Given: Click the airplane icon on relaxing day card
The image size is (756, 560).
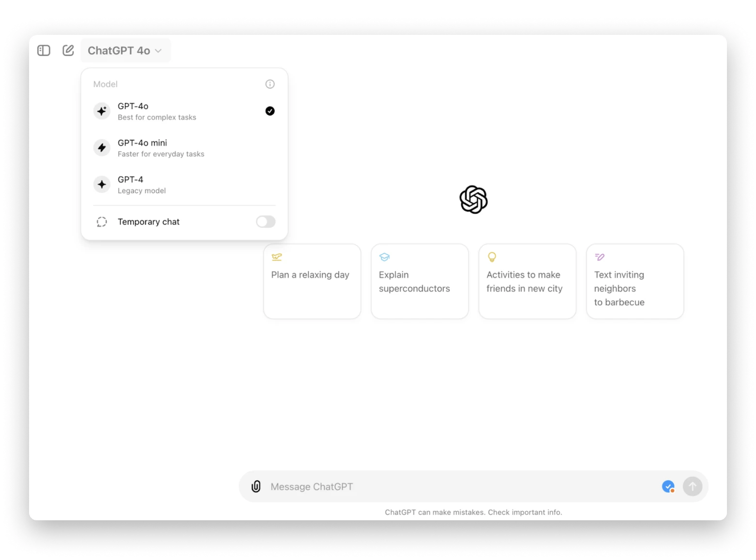Looking at the screenshot, I should pos(277,257).
